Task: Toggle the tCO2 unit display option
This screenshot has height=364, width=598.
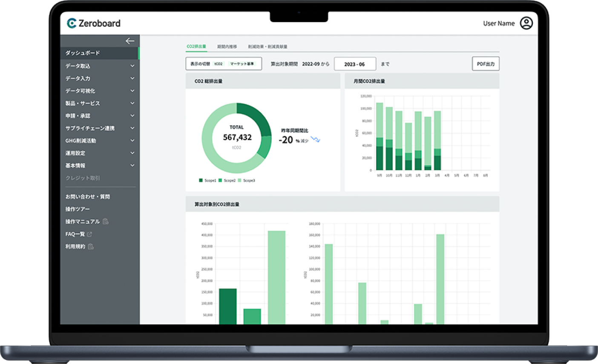Action: point(218,64)
